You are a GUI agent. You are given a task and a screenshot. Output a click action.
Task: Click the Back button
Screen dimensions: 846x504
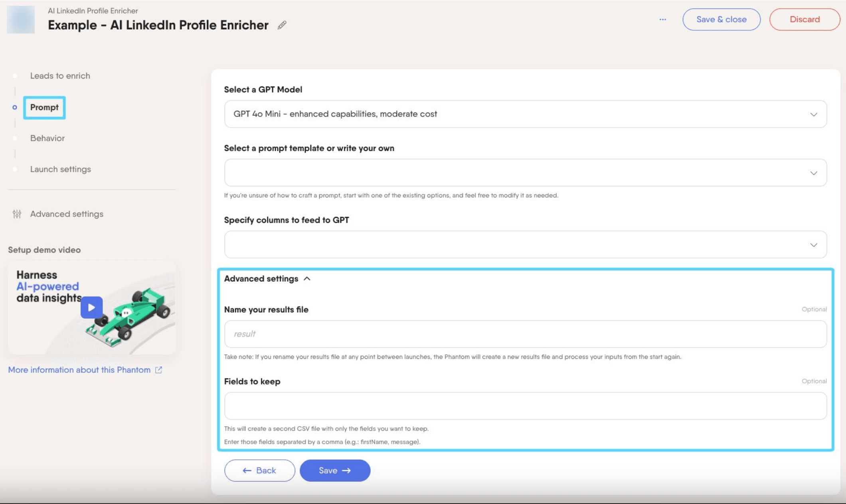click(259, 471)
